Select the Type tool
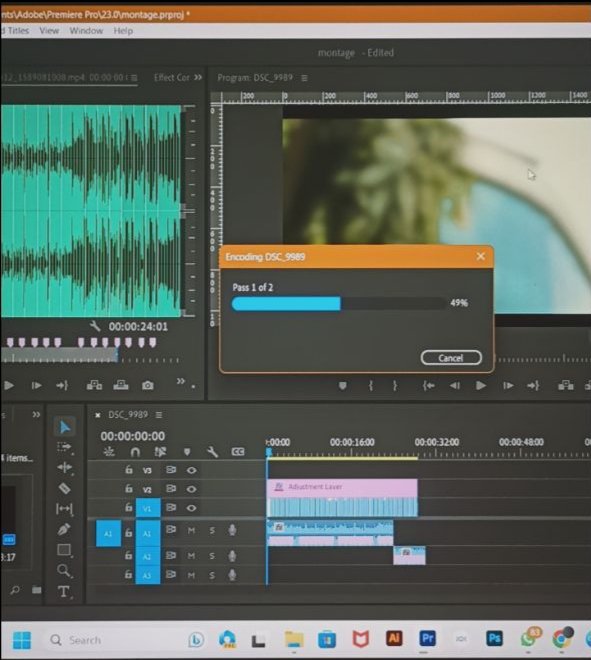Image resolution: width=591 pixels, height=660 pixels. tap(64, 592)
